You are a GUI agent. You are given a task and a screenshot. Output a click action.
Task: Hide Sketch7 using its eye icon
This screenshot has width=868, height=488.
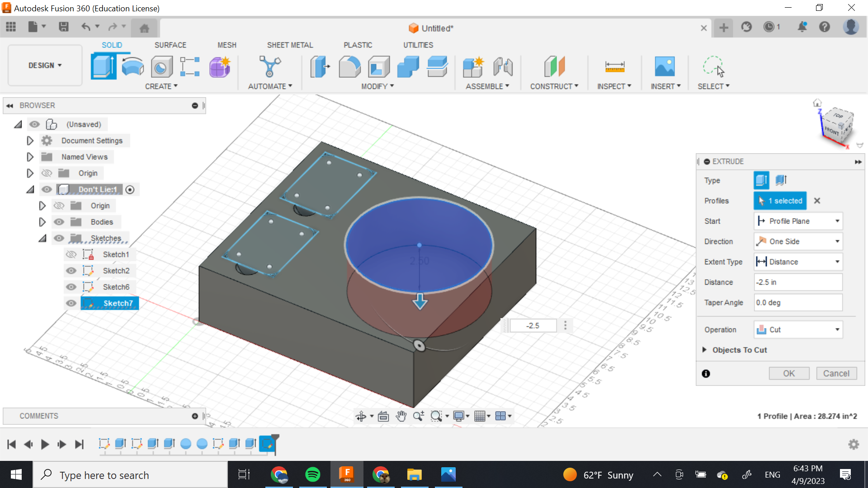pyautogui.click(x=71, y=303)
